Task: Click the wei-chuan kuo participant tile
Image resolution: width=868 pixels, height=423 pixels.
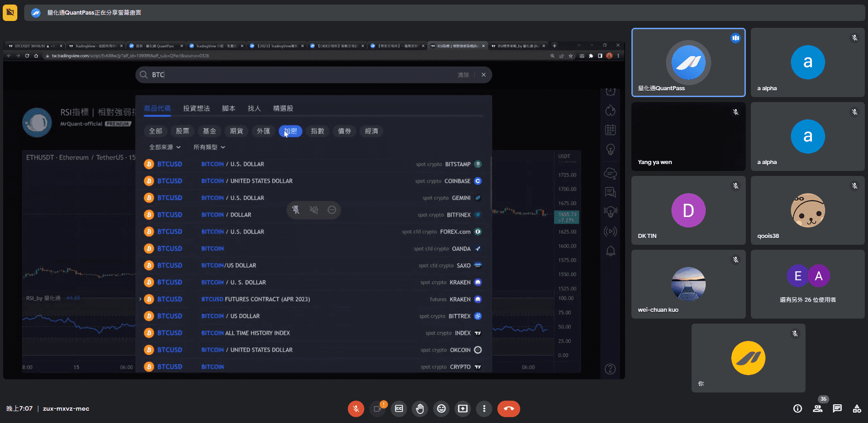Action: [x=688, y=284]
